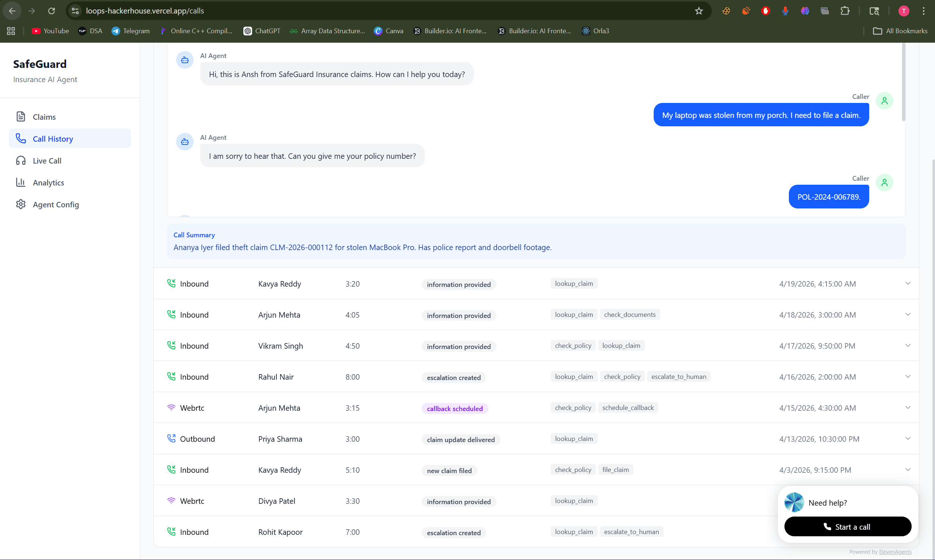Click the Agent Config gear icon
This screenshot has width=935, height=560.
[x=21, y=204]
